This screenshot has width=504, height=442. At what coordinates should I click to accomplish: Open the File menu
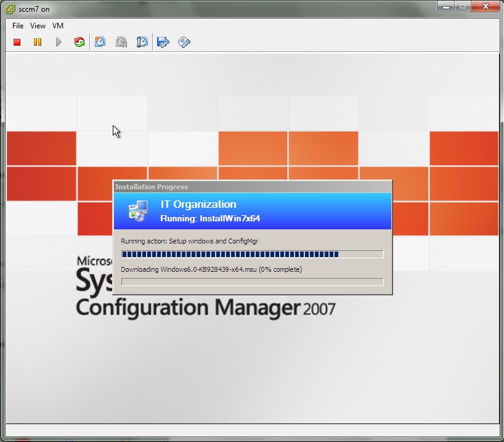(18, 26)
